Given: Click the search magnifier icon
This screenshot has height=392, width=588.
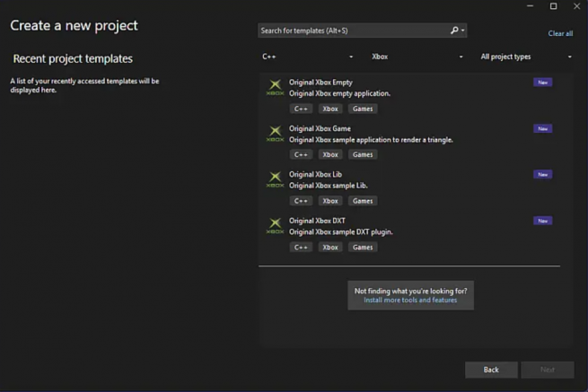Looking at the screenshot, I should (x=455, y=30).
